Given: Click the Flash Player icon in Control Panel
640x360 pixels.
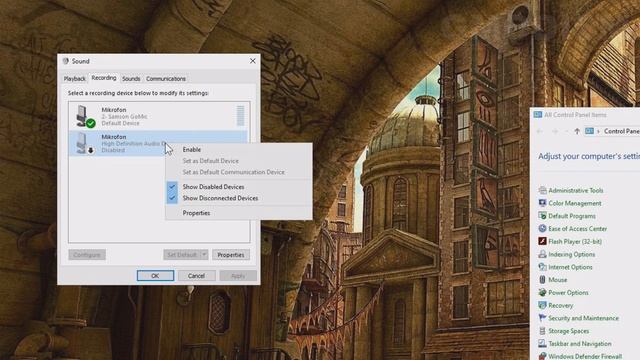Looking at the screenshot, I should (x=542, y=241).
